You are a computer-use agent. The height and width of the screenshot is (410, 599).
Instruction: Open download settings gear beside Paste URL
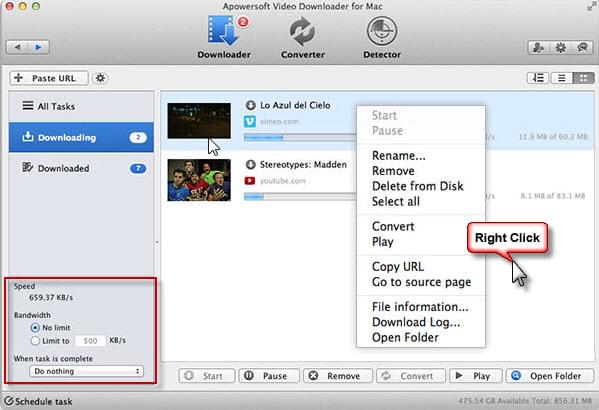100,78
